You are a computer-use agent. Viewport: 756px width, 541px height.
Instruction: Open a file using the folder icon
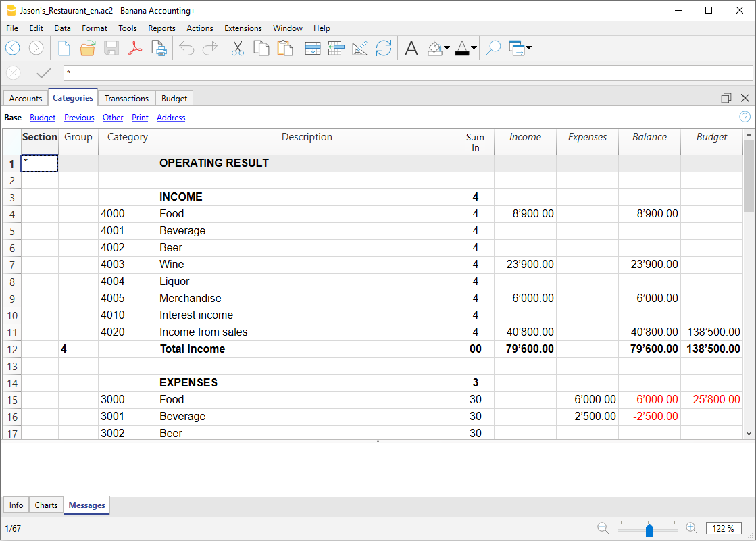pyautogui.click(x=87, y=48)
